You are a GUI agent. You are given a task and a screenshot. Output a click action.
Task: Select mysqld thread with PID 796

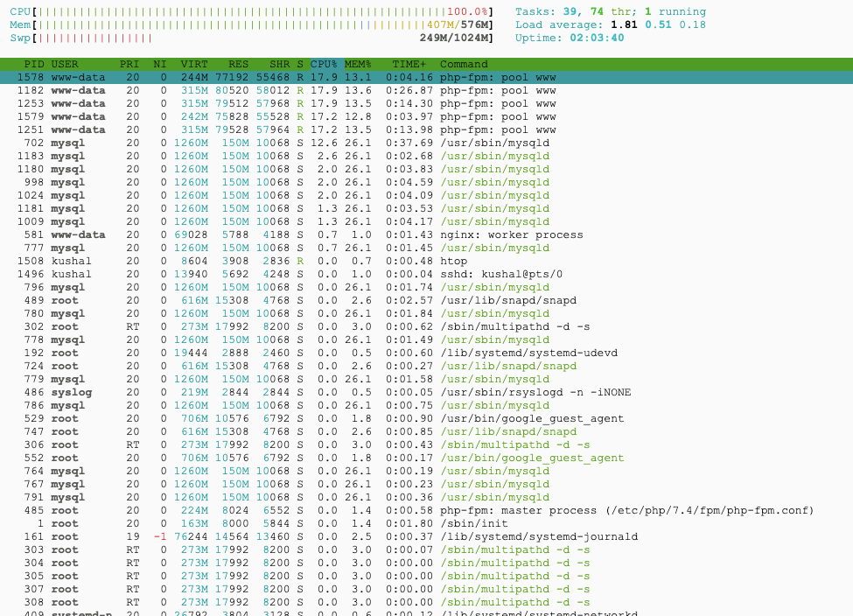click(x=427, y=287)
